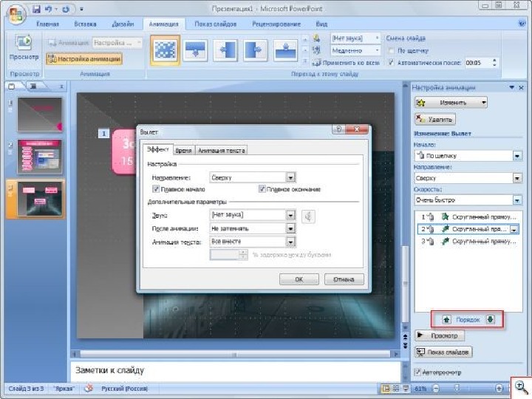Viewport: 532px width, 399px height.
Task: Open transition speed Медленно dropdown
Action: pyautogui.click(x=377, y=50)
